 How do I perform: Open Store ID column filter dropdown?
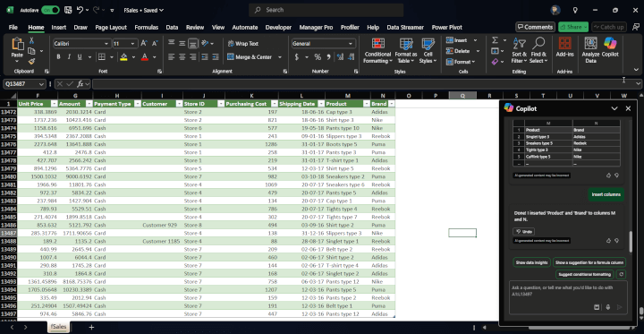click(221, 104)
